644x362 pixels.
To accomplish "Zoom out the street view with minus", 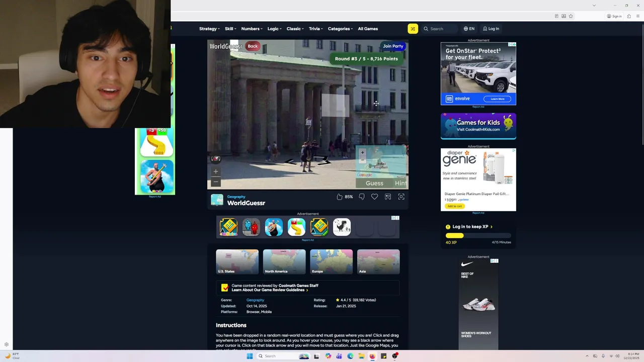I will pos(216,181).
